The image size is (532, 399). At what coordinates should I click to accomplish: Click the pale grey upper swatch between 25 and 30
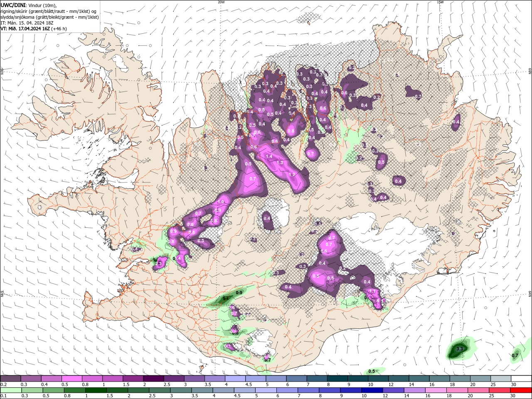501,379
